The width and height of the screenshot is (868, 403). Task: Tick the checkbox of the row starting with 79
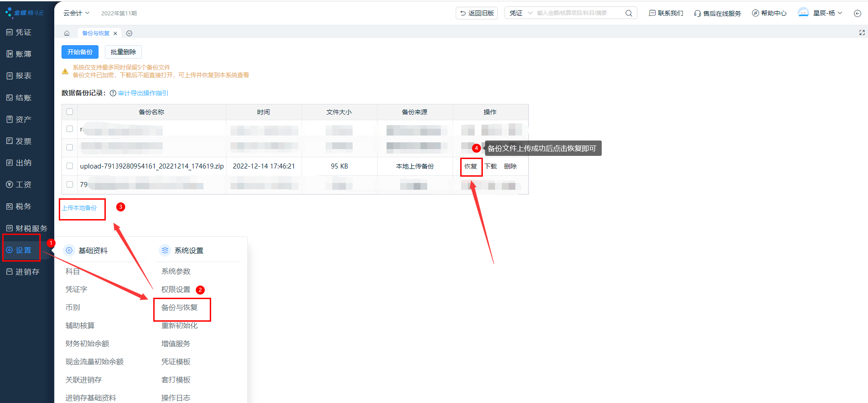tap(70, 184)
